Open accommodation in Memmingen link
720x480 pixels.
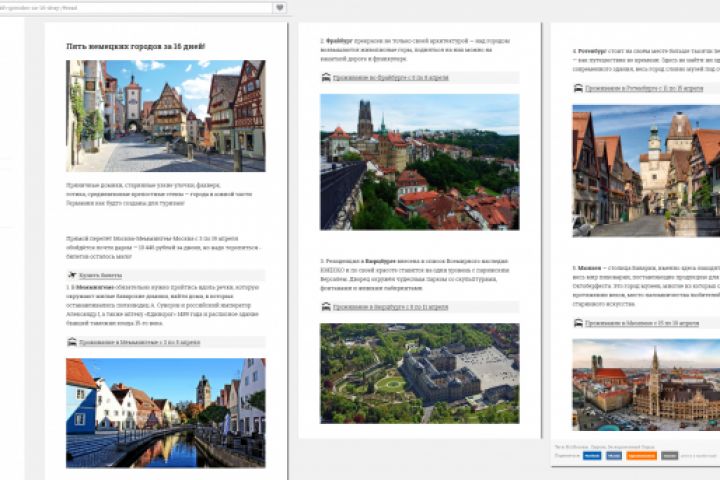click(140, 343)
